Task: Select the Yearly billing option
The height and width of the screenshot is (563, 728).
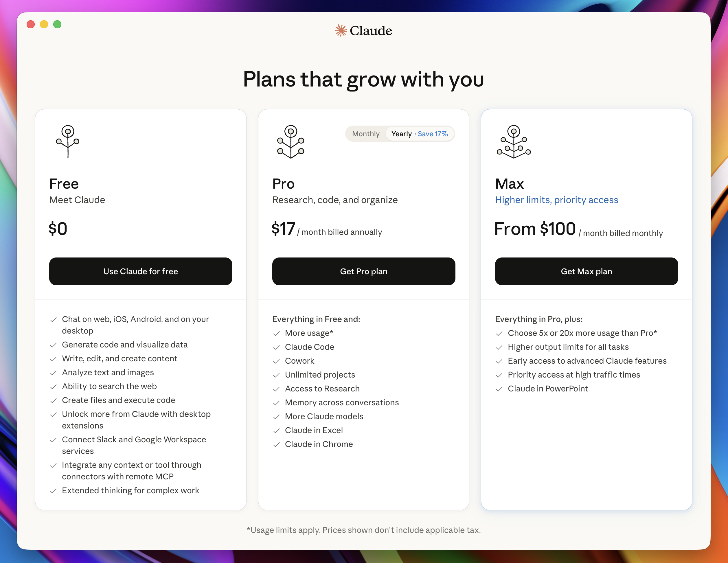Action: click(402, 134)
